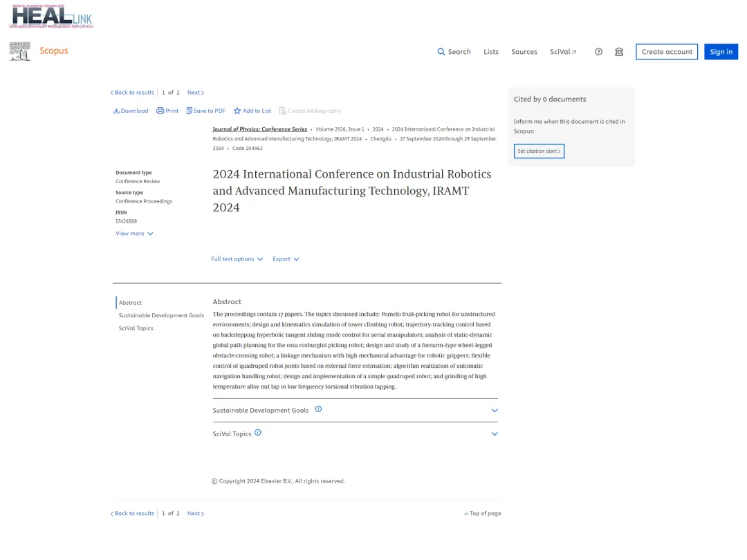Click the Sign in button
Image resolution: width=747 pixels, height=560 pixels.
(x=721, y=52)
